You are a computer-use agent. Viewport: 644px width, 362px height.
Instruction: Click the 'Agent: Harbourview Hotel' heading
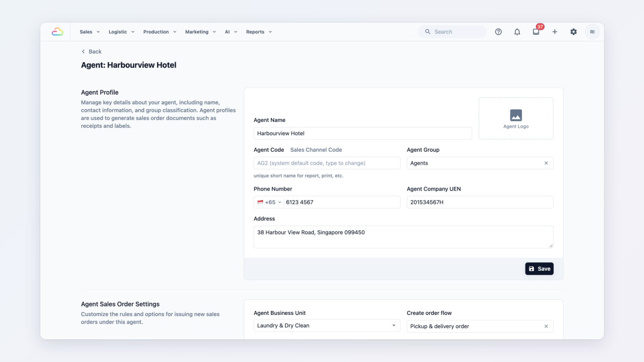tap(129, 65)
